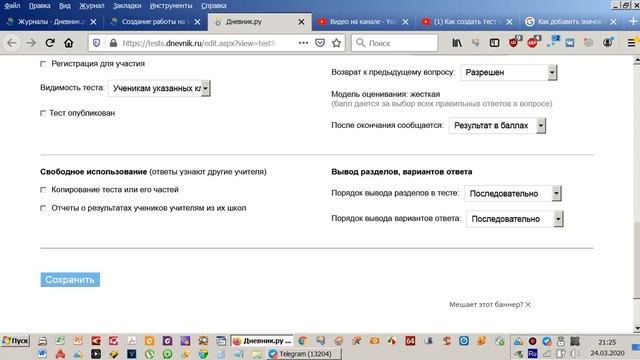Enable 'Копирование теста или его частей'
The width and height of the screenshot is (640, 360).
tap(43, 190)
